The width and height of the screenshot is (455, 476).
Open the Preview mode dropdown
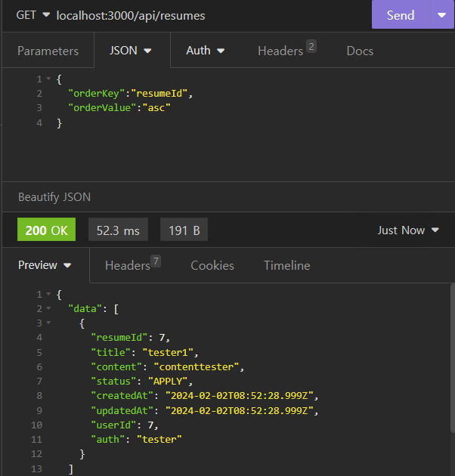coord(45,265)
